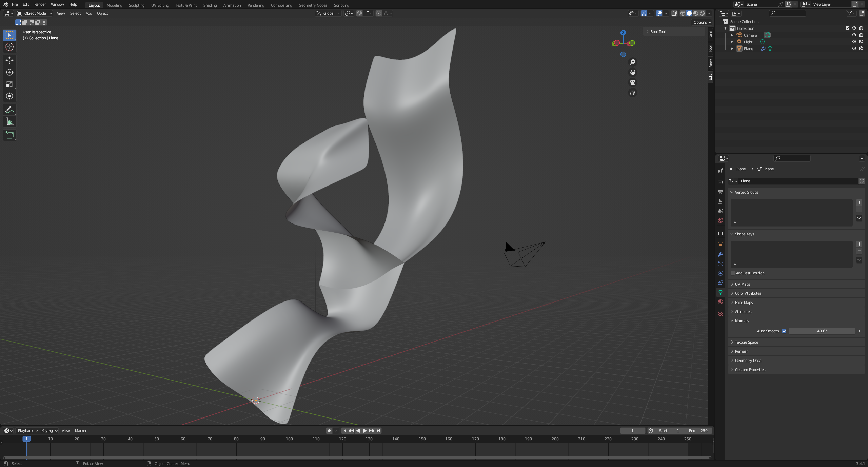Switch to the Sculpting workspace tab

[136, 5]
